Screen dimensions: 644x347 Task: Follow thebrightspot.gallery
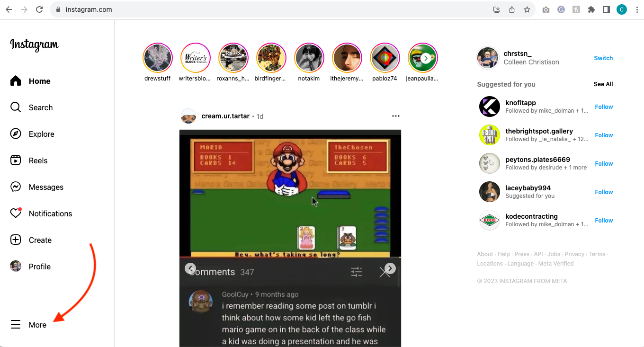(x=604, y=135)
